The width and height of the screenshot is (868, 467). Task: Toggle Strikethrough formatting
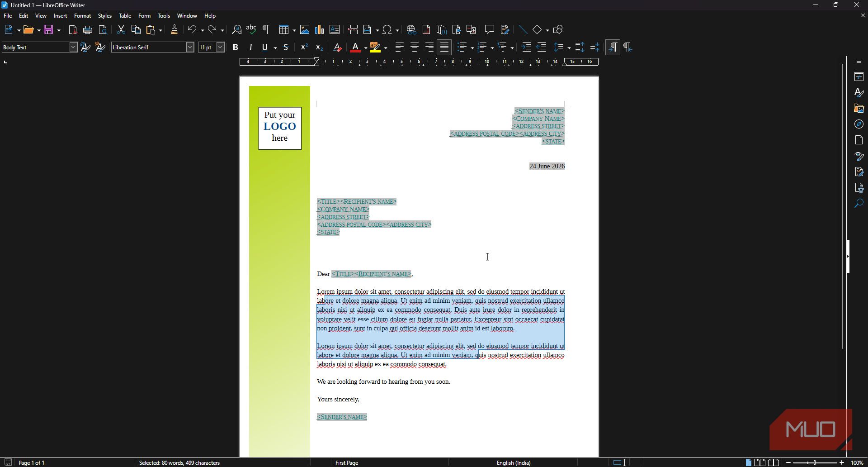pyautogui.click(x=286, y=48)
